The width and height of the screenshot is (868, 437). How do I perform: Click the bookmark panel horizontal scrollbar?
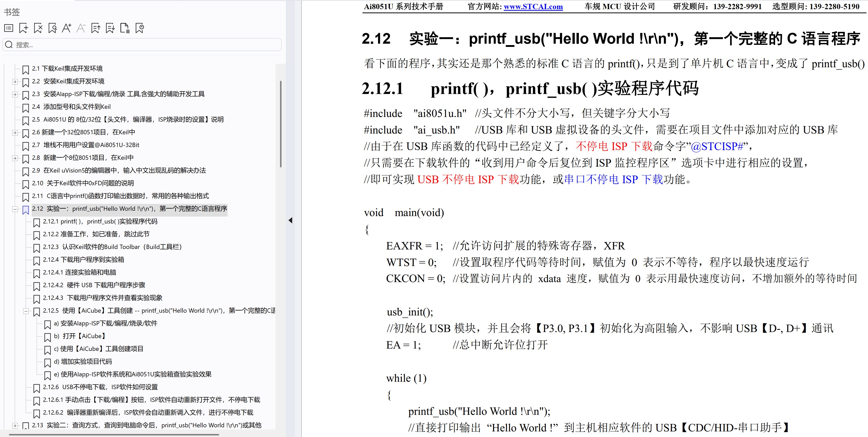pos(114,434)
